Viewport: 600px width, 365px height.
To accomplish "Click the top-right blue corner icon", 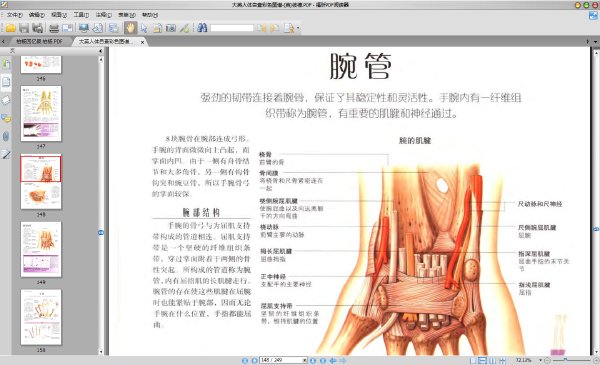I will pyautogui.click(x=593, y=16).
